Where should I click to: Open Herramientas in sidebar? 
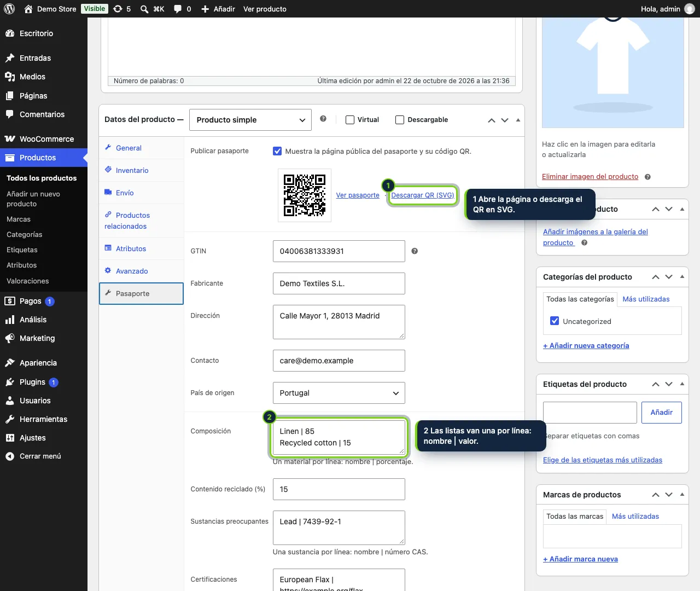click(44, 419)
